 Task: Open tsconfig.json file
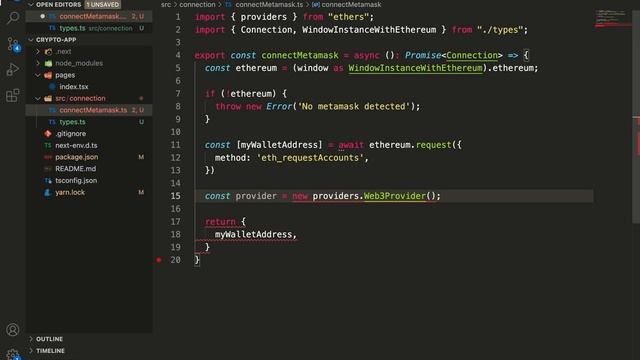(89, 180)
